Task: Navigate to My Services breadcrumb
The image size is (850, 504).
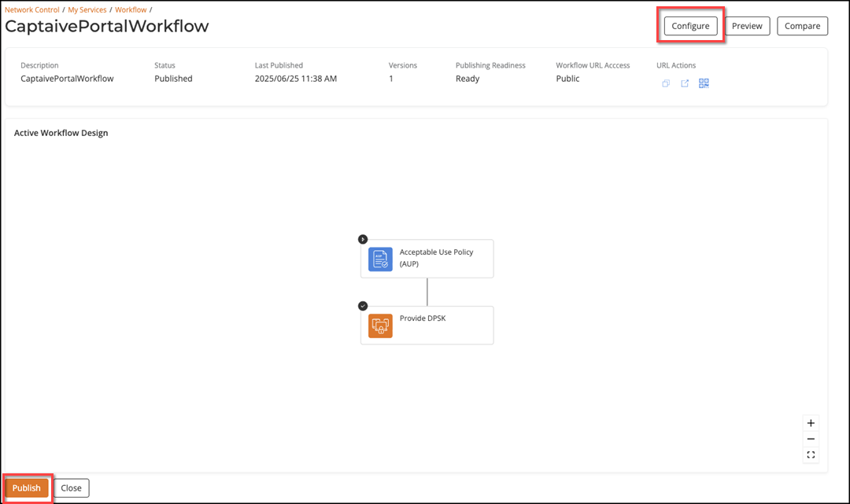Action: 87,10
